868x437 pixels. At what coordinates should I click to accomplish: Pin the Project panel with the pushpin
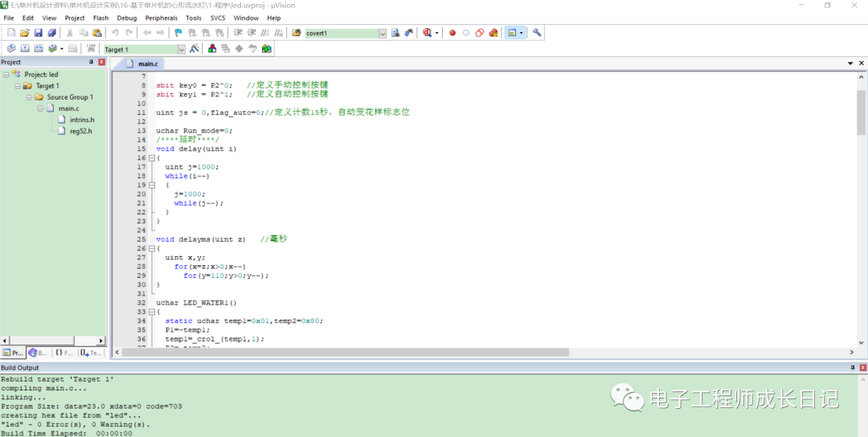pos(91,62)
